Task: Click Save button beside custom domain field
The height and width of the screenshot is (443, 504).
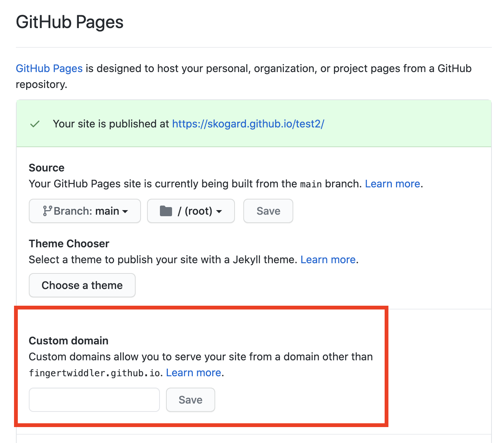Action: click(x=191, y=400)
